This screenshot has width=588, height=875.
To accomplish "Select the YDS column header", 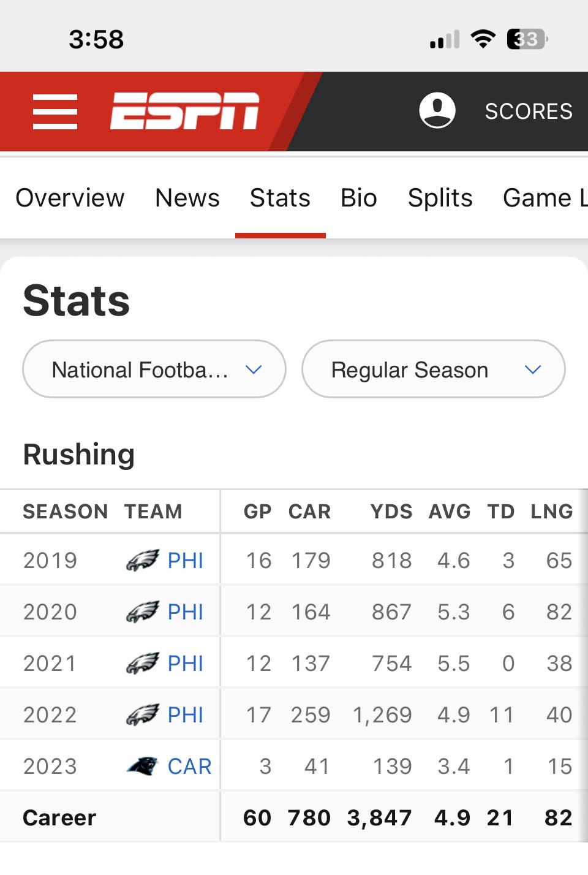I will (x=391, y=511).
